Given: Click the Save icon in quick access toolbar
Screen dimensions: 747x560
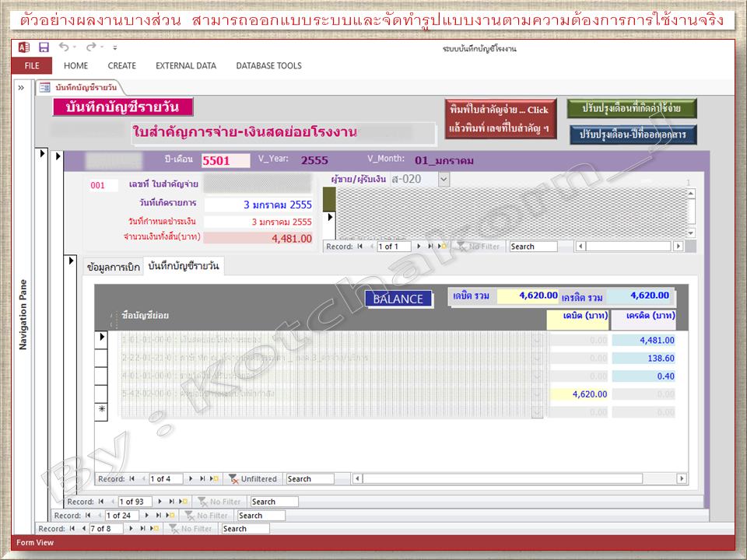Looking at the screenshot, I should (x=44, y=48).
